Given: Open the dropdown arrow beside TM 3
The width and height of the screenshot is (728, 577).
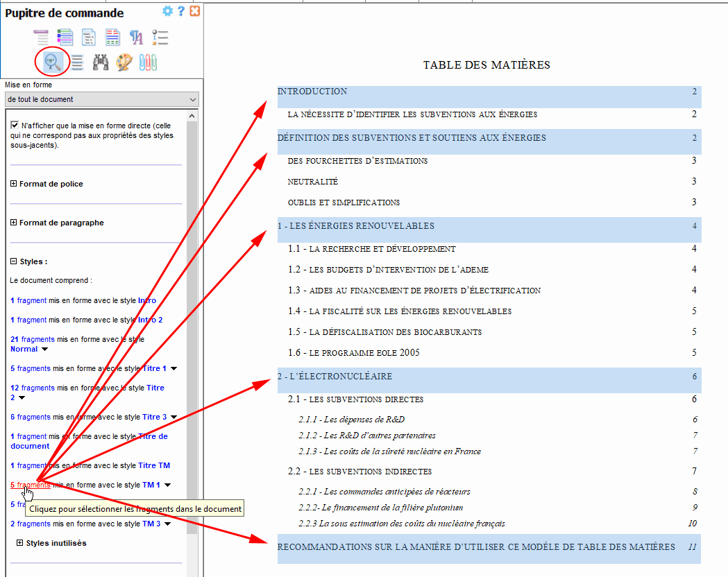Looking at the screenshot, I should [168, 524].
